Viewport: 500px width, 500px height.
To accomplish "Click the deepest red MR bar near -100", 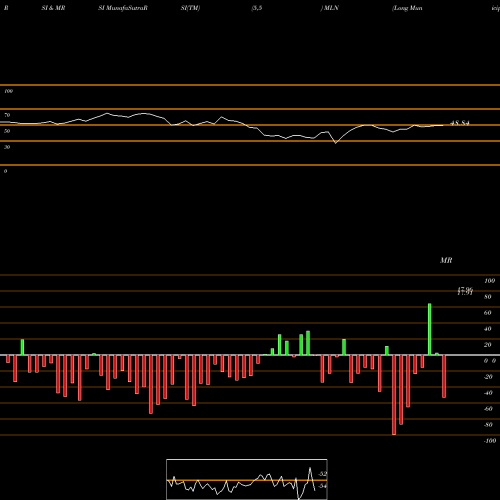I will click(394, 395).
